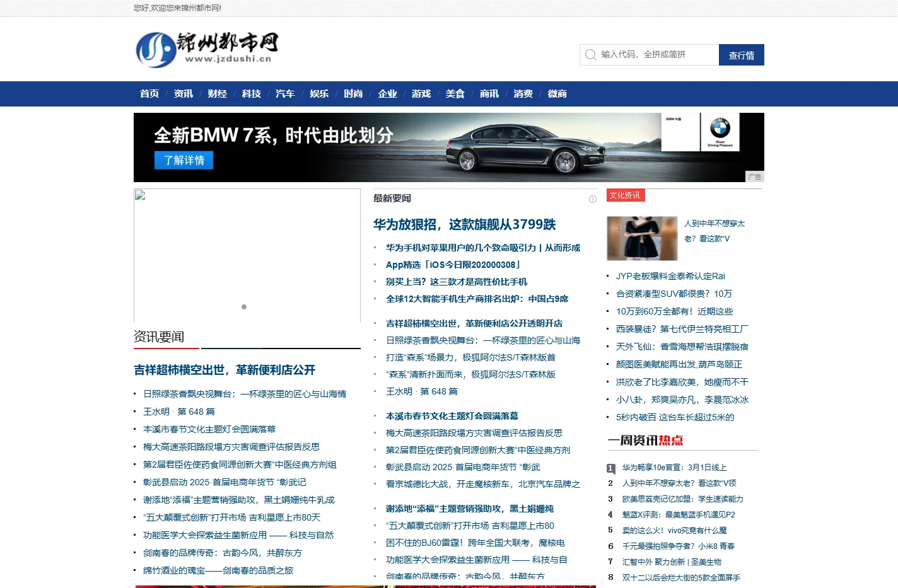Open 合资紧凑型SUV都很贵？10万 link

(x=674, y=294)
